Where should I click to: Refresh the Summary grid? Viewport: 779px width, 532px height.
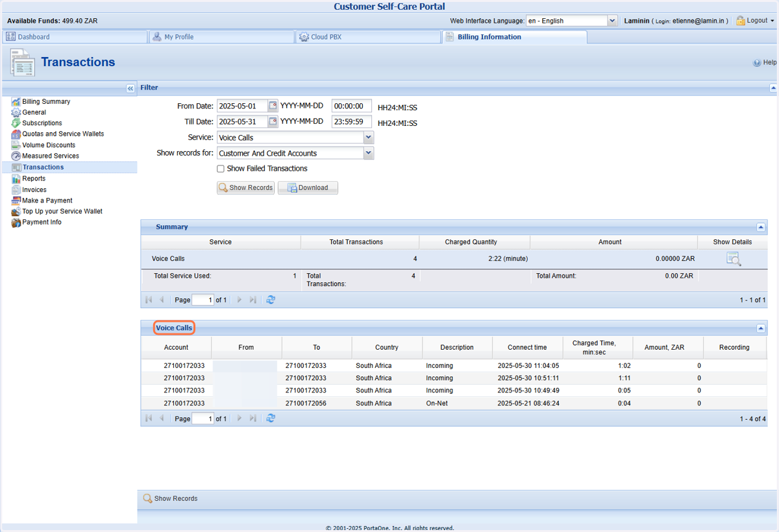[x=271, y=300]
